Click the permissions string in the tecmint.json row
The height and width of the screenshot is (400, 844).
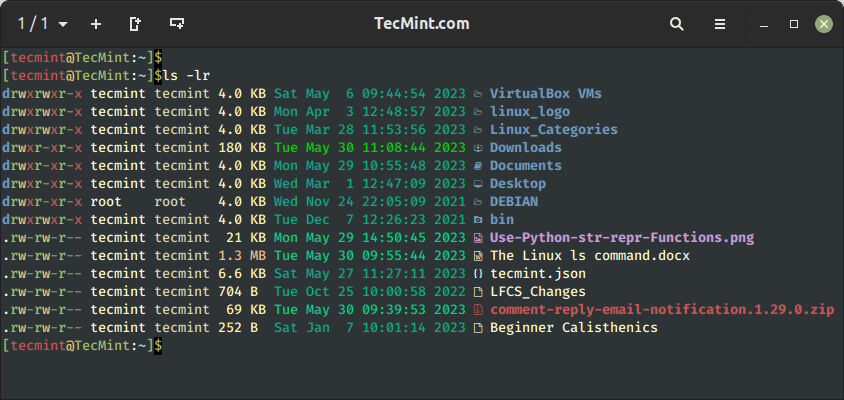[x=43, y=273]
